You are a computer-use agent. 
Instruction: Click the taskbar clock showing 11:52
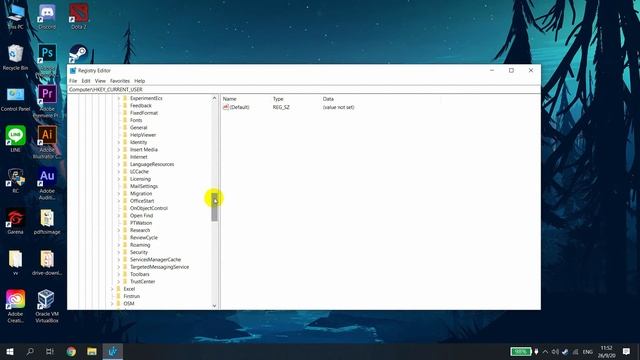click(607, 351)
